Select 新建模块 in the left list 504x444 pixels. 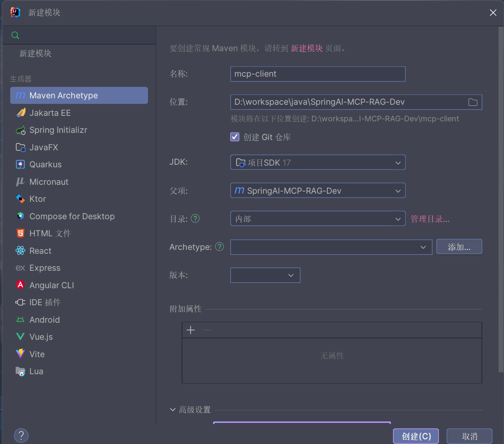click(35, 53)
